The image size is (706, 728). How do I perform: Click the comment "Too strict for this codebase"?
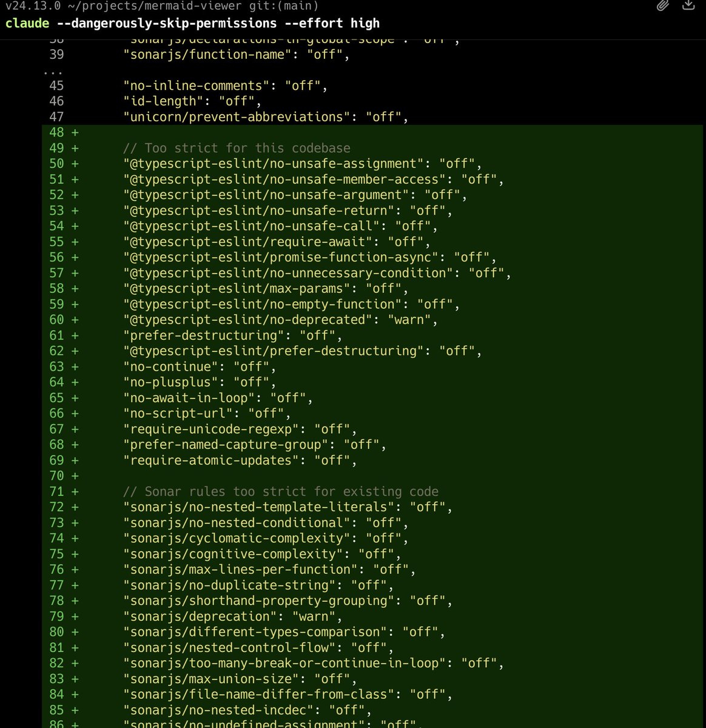pyautogui.click(x=237, y=149)
